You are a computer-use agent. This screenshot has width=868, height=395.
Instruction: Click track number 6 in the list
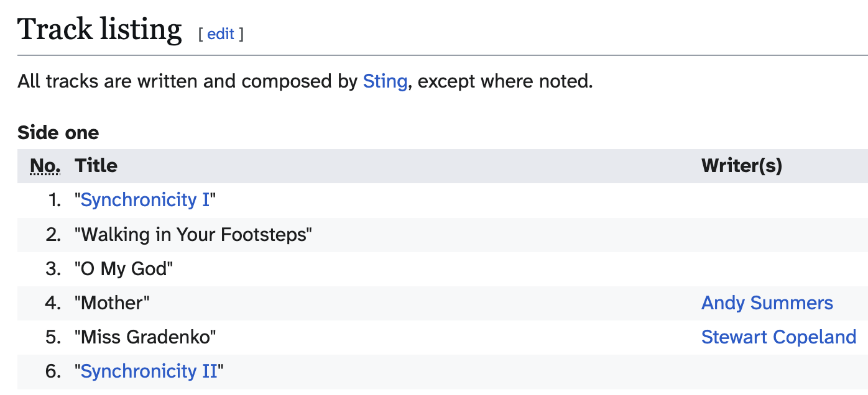pyautogui.click(x=53, y=371)
